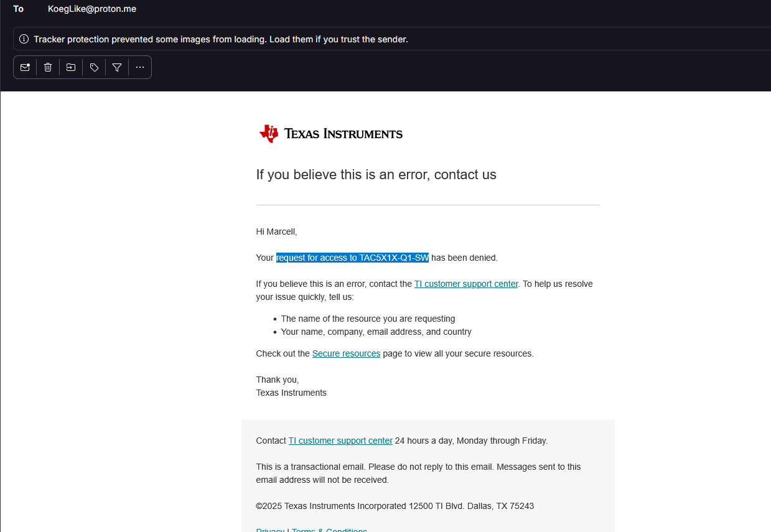This screenshot has width=771, height=532.
Task: Click the greeting line addressed to Marcell
Action: click(x=276, y=231)
